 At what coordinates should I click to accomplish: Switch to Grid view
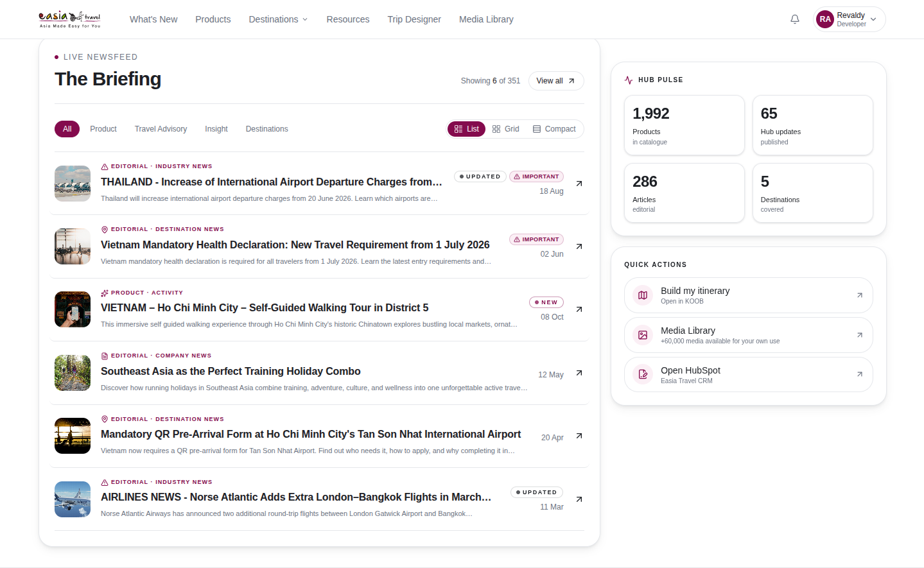coord(506,129)
